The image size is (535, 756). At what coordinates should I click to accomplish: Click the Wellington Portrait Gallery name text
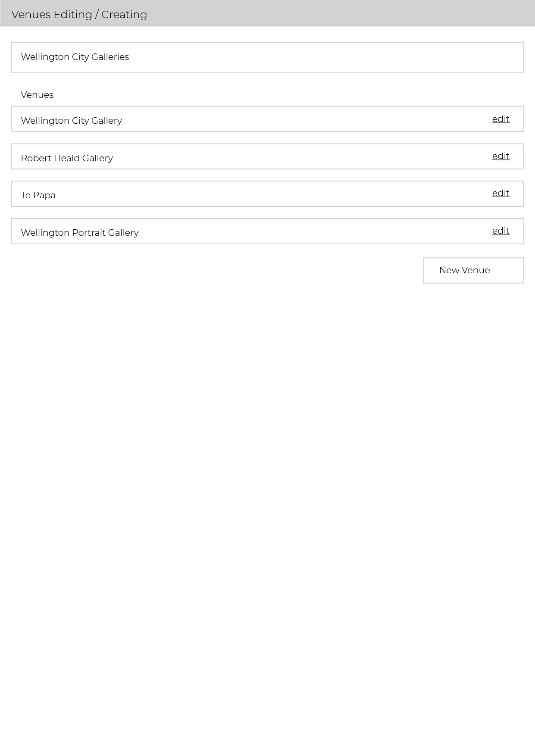click(80, 233)
